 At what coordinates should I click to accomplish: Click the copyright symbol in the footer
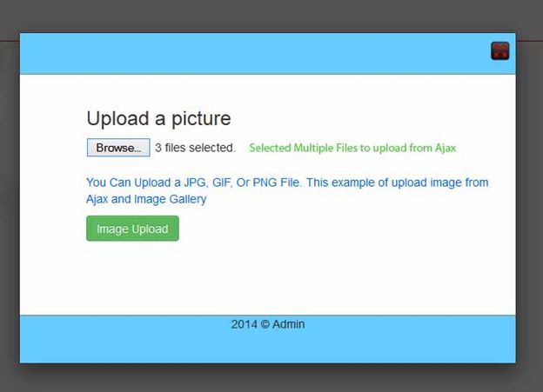click(x=265, y=324)
